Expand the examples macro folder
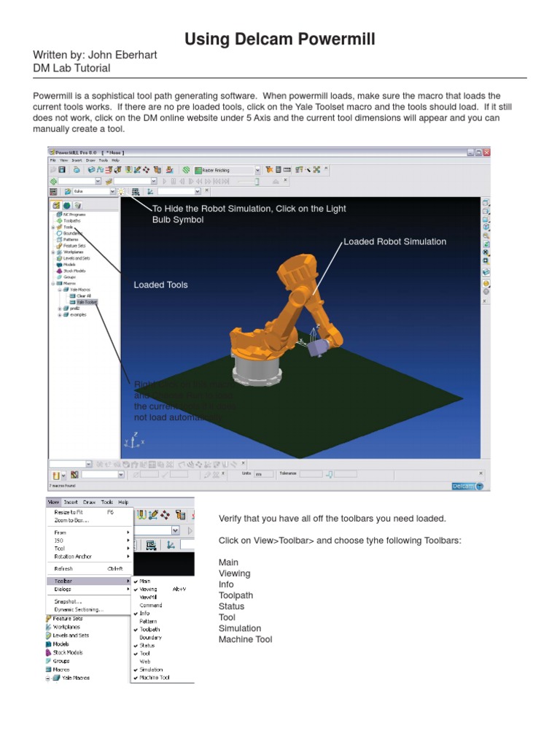The image size is (560, 747). pos(60,314)
